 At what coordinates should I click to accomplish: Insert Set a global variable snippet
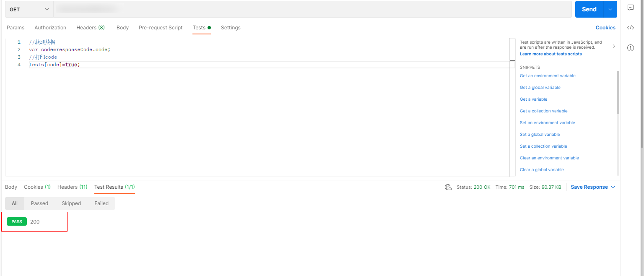(x=540, y=135)
